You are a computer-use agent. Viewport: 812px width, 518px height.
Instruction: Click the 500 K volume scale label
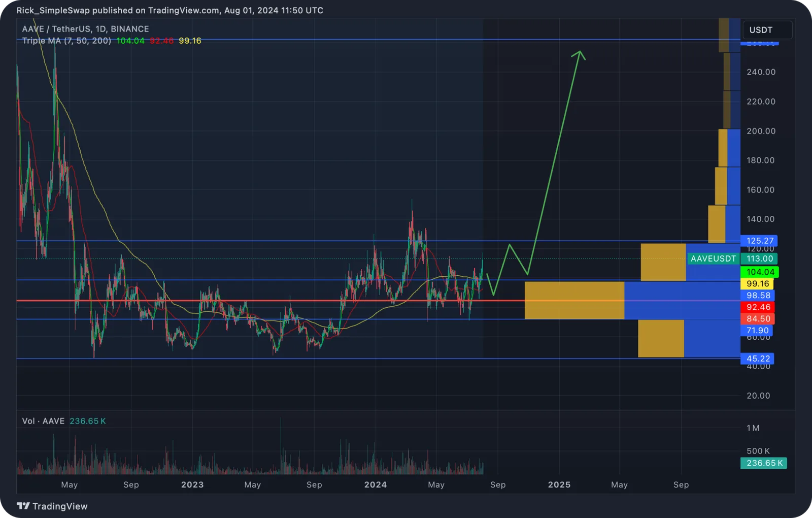tap(758, 451)
